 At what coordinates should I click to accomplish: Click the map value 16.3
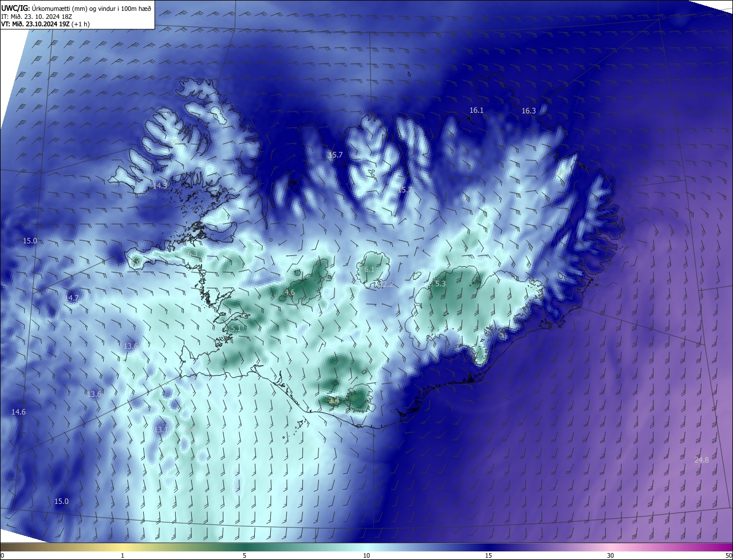(529, 111)
